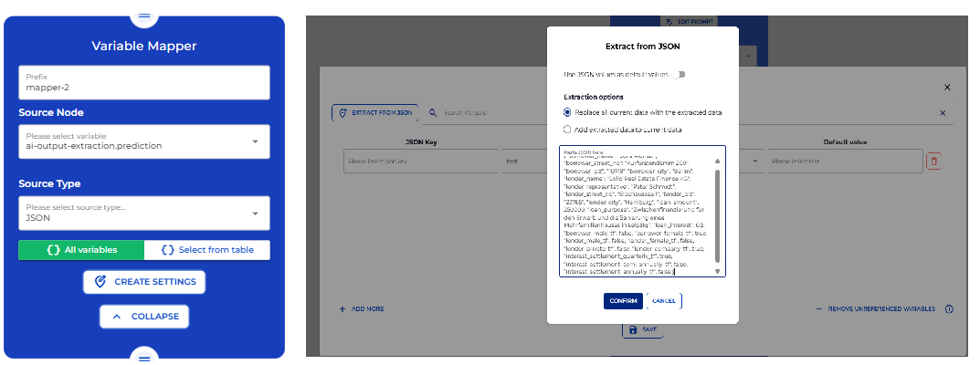Close the variable settings panel with top X
This screenshot has width=980, height=365.
tap(947, 87)
